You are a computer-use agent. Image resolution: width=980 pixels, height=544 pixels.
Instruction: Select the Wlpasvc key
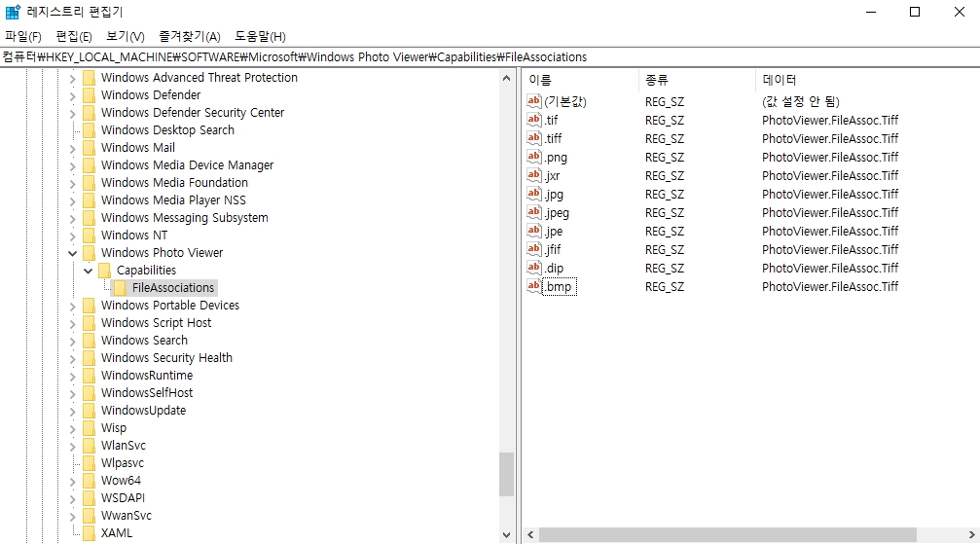(123, 462)
